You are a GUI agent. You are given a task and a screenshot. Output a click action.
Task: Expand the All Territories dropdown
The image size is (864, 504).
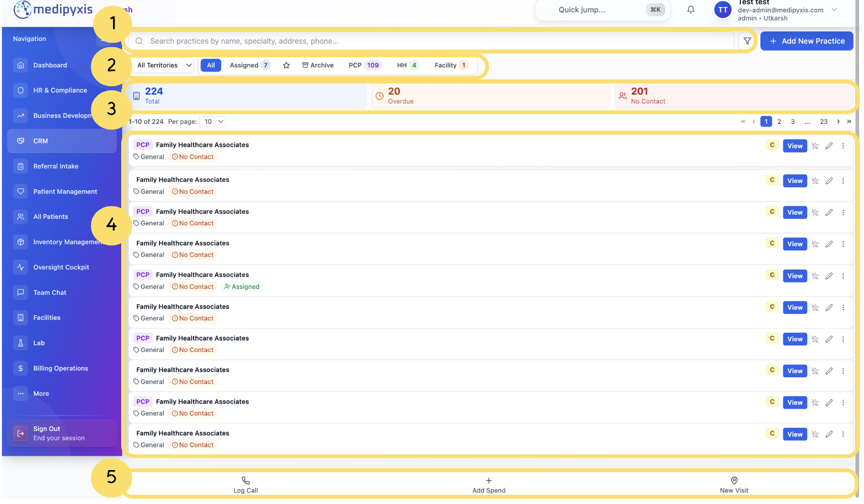164,65
